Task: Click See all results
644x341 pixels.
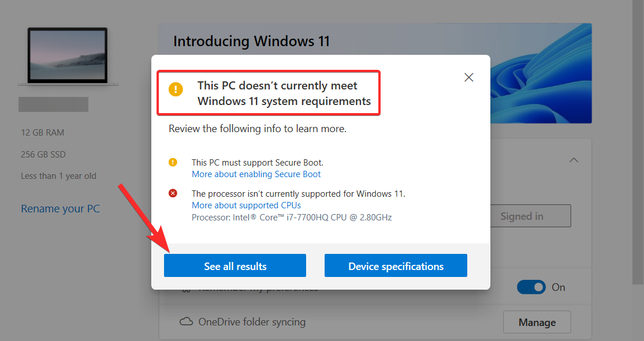Action: [234, 265]
